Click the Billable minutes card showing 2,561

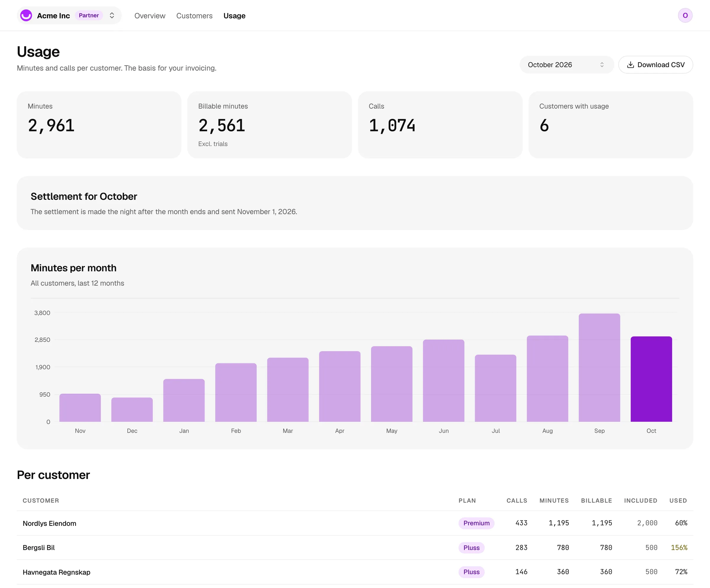pos(270,125)
